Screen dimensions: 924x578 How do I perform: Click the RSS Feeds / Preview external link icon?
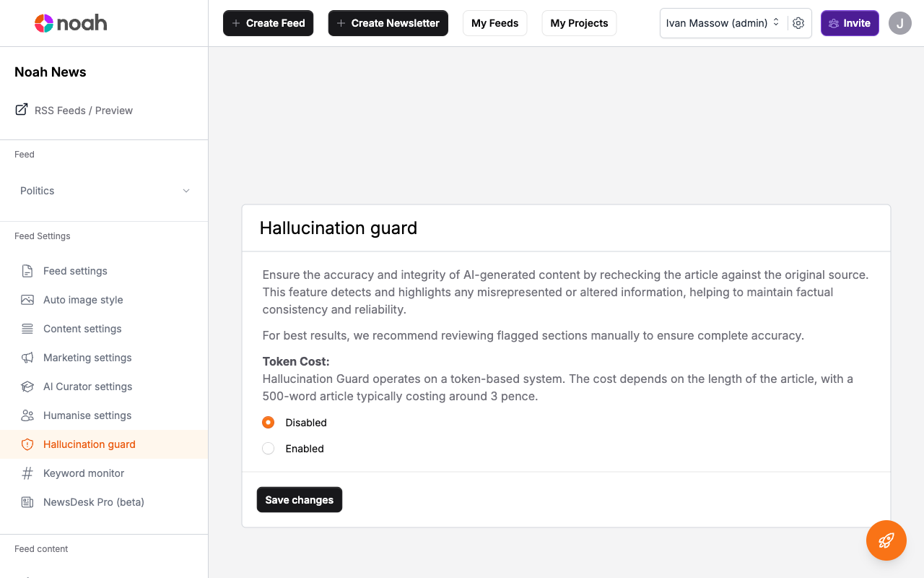pyautogui.click(x=20, y=109)
